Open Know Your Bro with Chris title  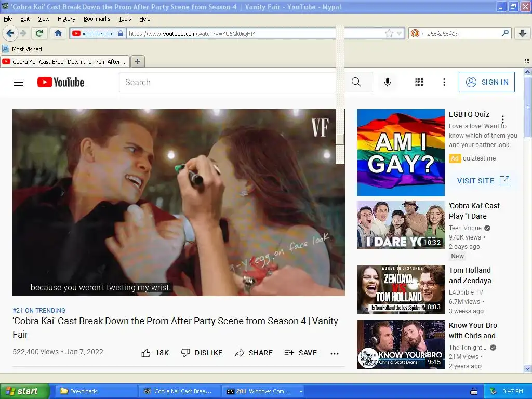(473, 330)
